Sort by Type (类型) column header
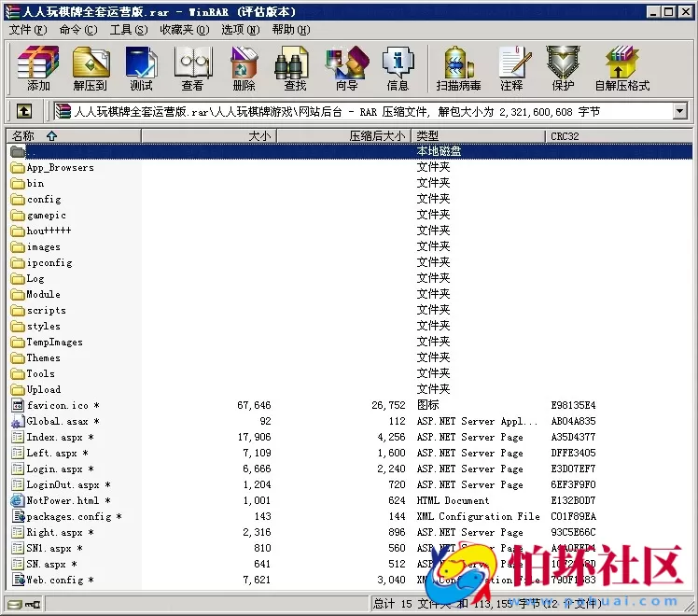The image size is (698, 616). pyautogui.click(x=479, y=135)
